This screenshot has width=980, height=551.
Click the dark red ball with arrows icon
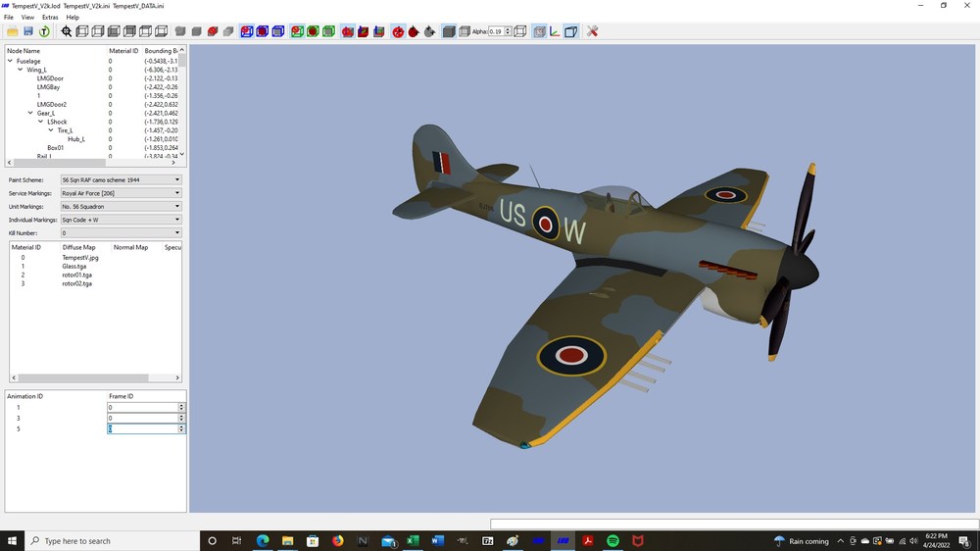pos(414,31)
